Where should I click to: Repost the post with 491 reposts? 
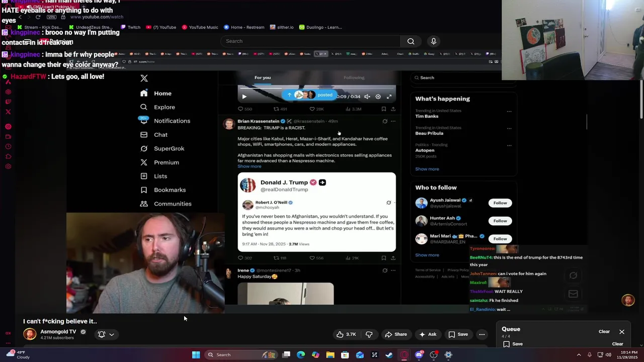point(280,109)
